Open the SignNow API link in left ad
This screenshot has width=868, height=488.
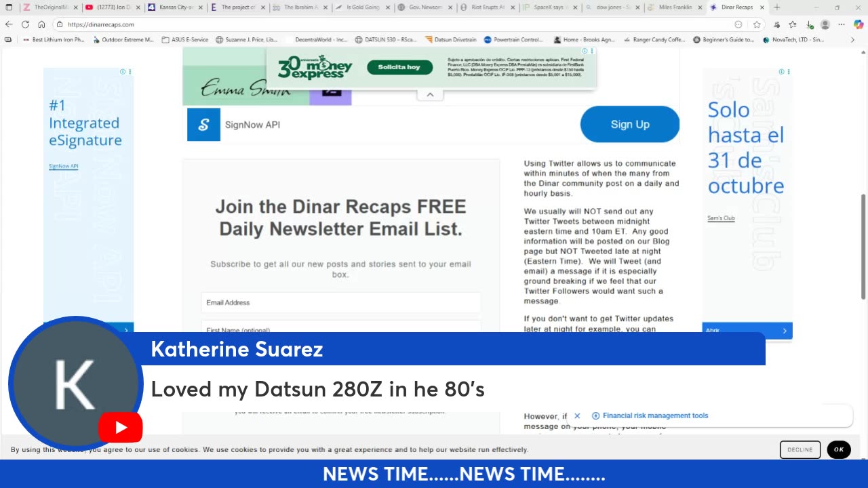[x=63, y=166]
